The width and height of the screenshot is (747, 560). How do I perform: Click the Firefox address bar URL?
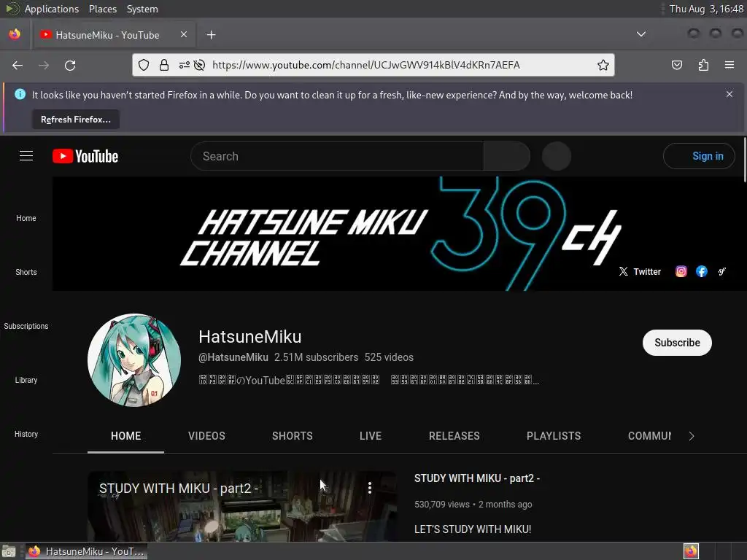click(366, 65)
